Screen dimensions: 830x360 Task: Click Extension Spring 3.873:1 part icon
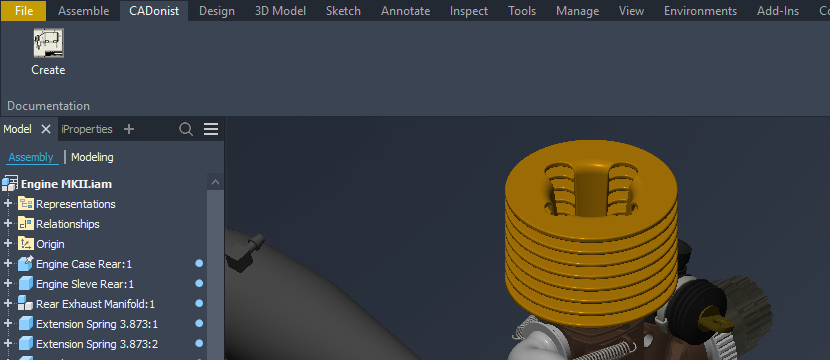[x=25, y=324]
